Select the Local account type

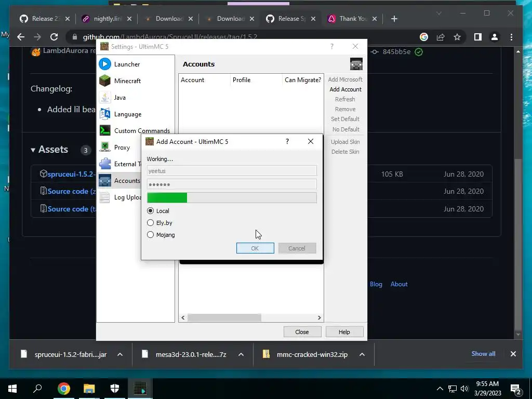coord(158,211)
